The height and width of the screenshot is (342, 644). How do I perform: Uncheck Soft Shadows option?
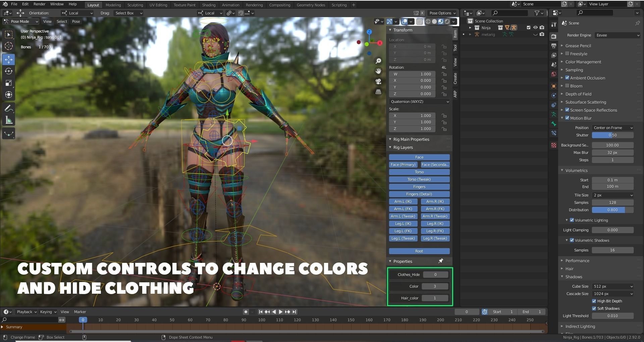(x=594, y=308)
